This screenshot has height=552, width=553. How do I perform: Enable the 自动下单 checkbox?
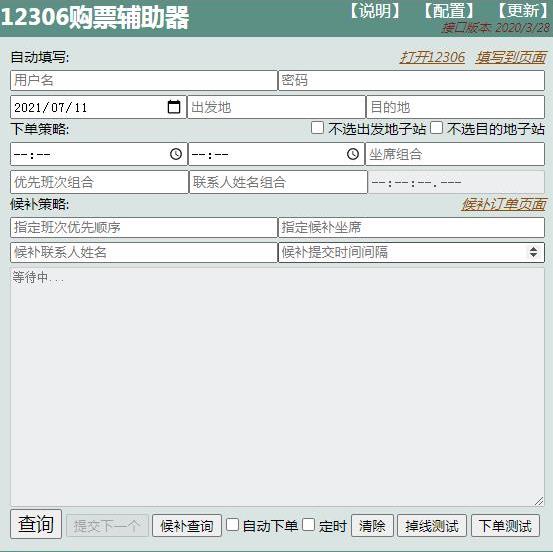click(x=232, y=524)
